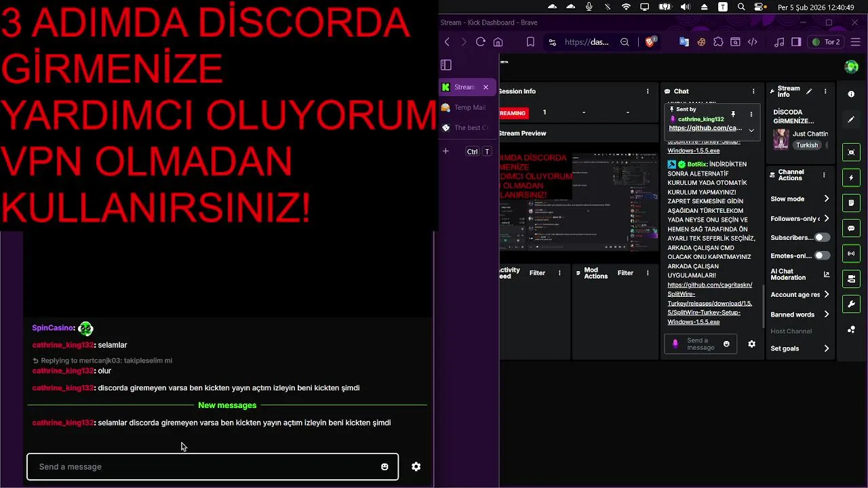Toggle the vertical tabs panel icon
Screen dimensions: 868x488
446,65
